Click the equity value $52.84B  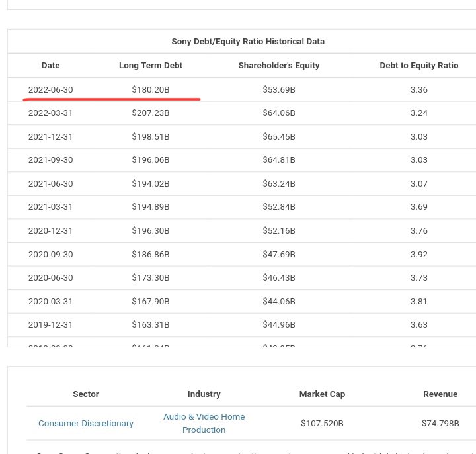point(279,207)
